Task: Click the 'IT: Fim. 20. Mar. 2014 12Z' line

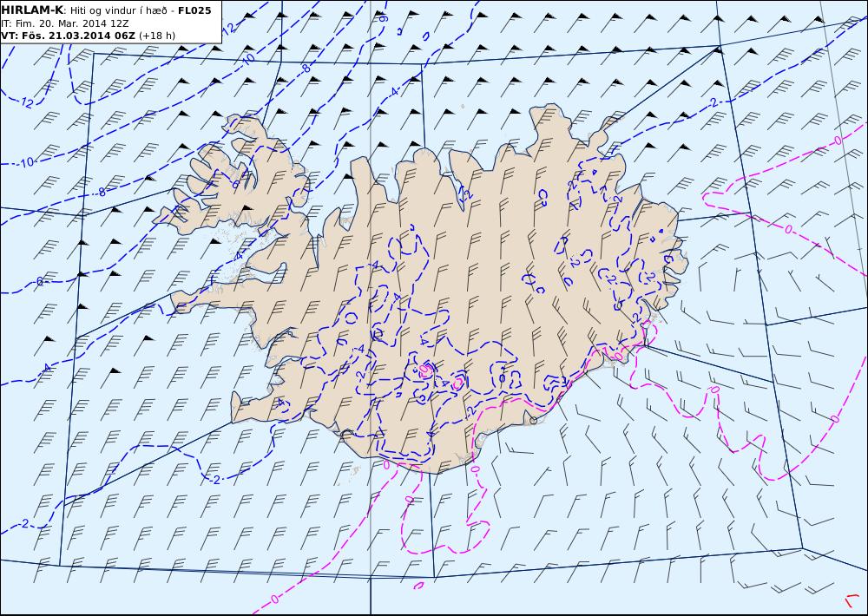Action: tap(65, 23)
